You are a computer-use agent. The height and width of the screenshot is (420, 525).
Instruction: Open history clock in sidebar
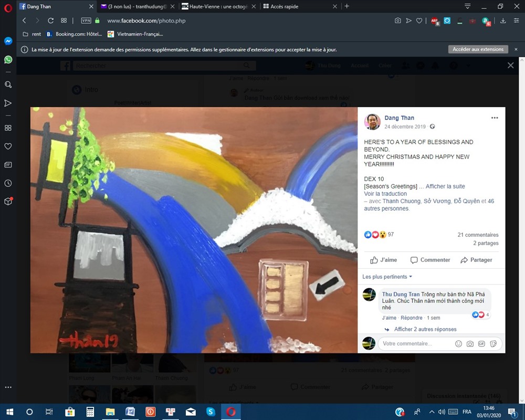[8, 183]
